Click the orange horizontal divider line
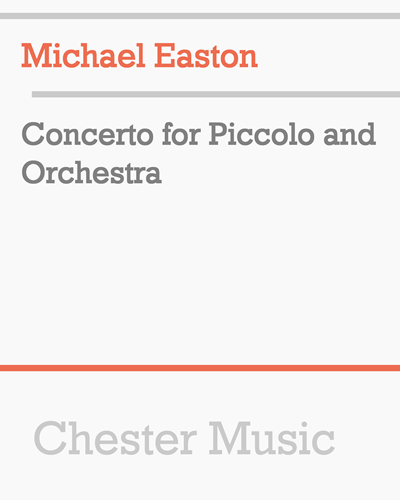The image size is (400, 500). pyautogui.click(x=200, y=368)
